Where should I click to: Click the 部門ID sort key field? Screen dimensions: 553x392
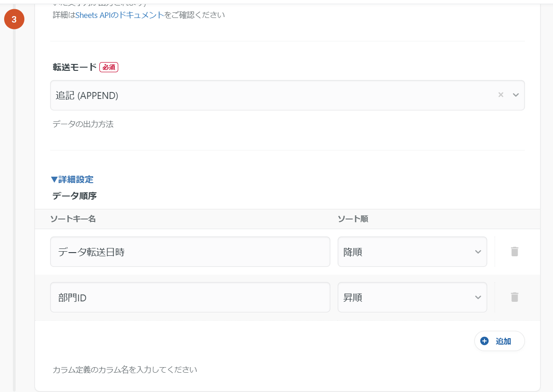click(190, 297)
